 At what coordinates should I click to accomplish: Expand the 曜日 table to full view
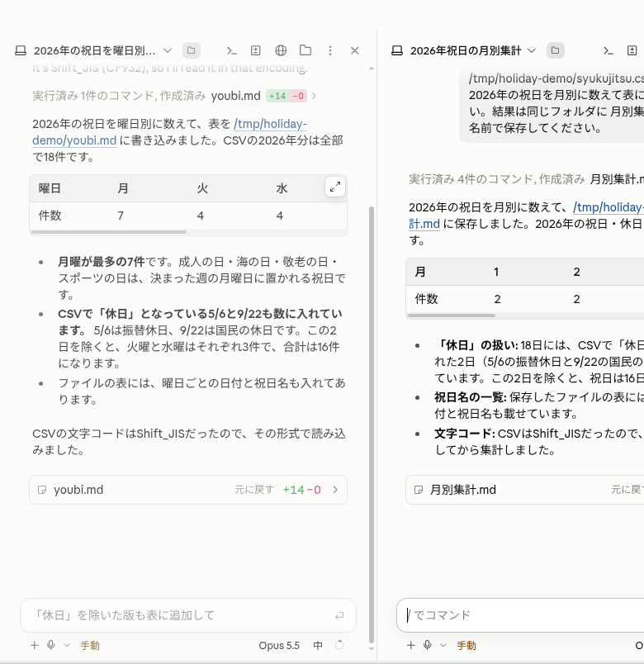pos(335,187)
